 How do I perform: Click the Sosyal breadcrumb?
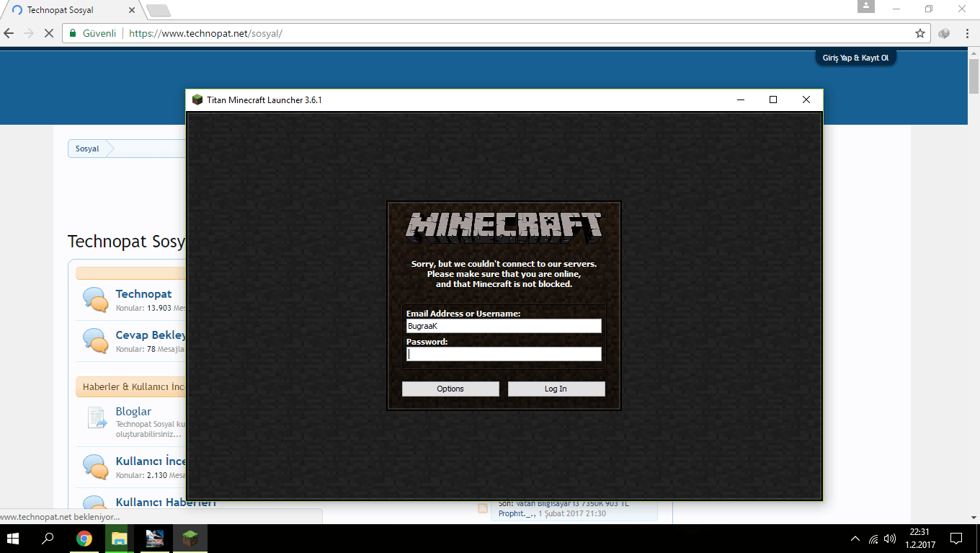click(x=87, y=149)
